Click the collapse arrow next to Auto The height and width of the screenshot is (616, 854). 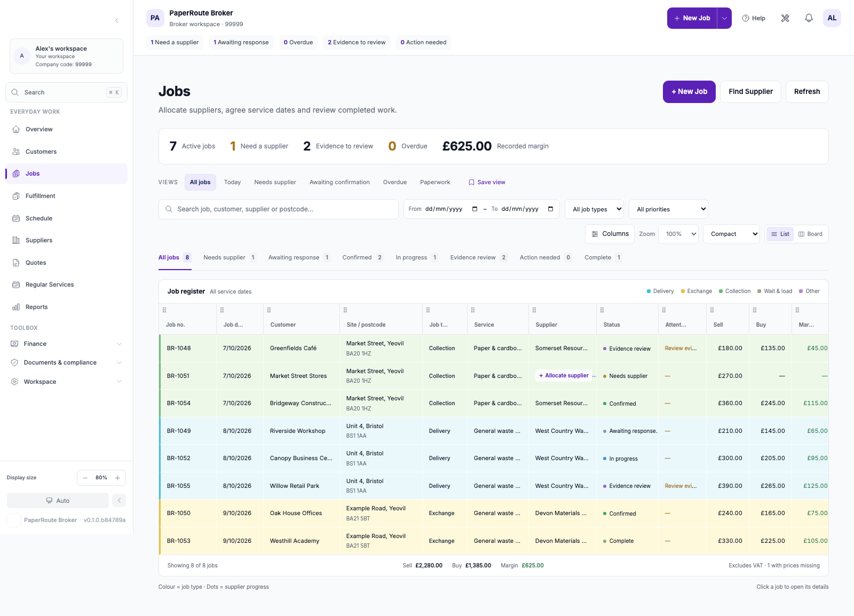119,501
